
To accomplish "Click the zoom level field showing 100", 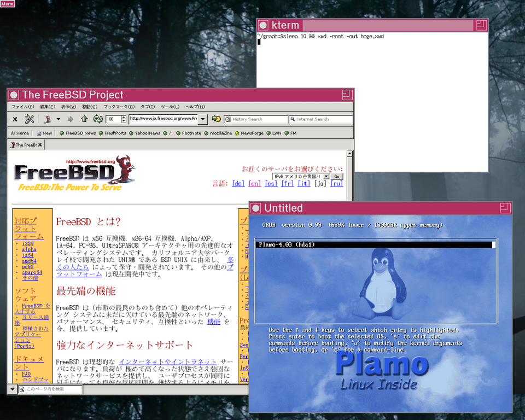I will tap(113, 119).
